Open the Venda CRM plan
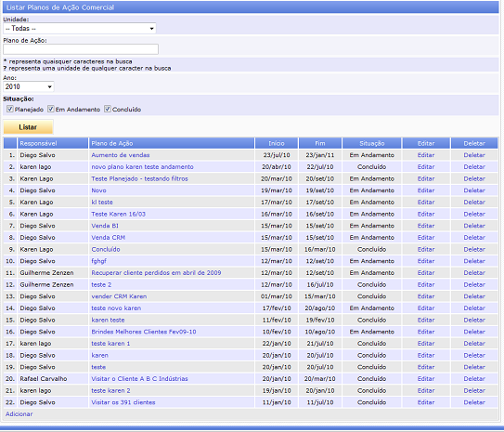 point(108,238)
